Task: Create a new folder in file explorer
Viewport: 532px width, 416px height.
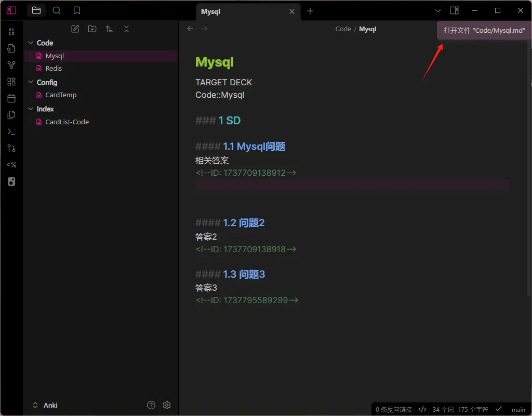Action: pyautogui.click(x=92, y=29)
